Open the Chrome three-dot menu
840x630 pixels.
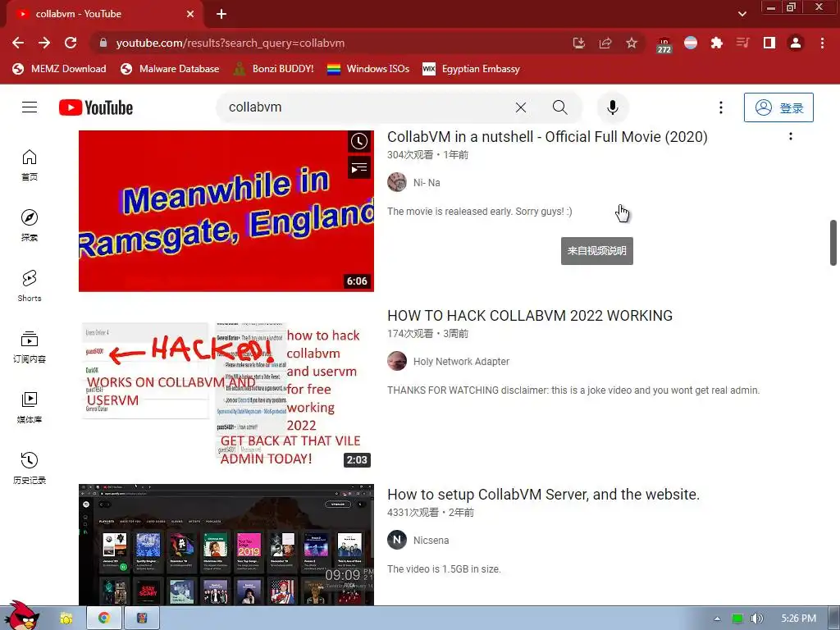[822, 43]
